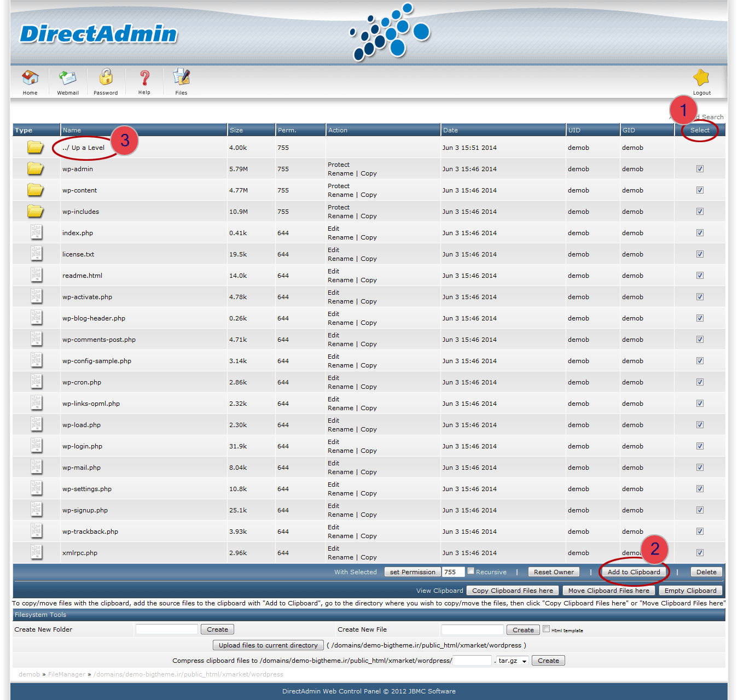Screen dimensions: 738x700
Task: Open the Help question mark icon
Action: click(144, 78)
